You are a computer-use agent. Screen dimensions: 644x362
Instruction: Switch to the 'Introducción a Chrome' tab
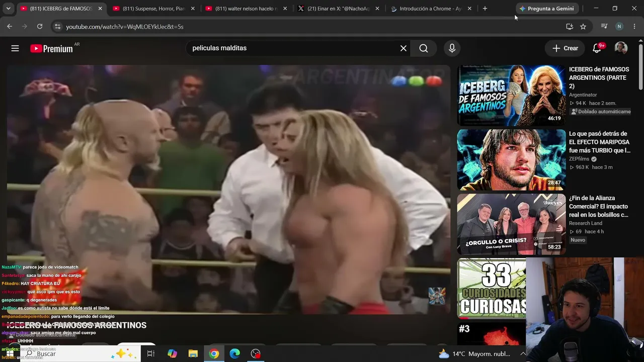click(431, 9)
